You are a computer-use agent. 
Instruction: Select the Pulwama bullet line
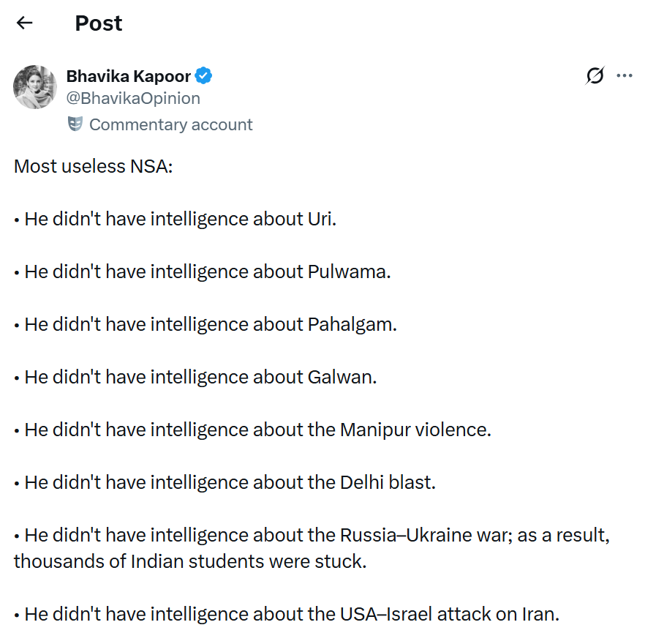(x=203, y=272)
